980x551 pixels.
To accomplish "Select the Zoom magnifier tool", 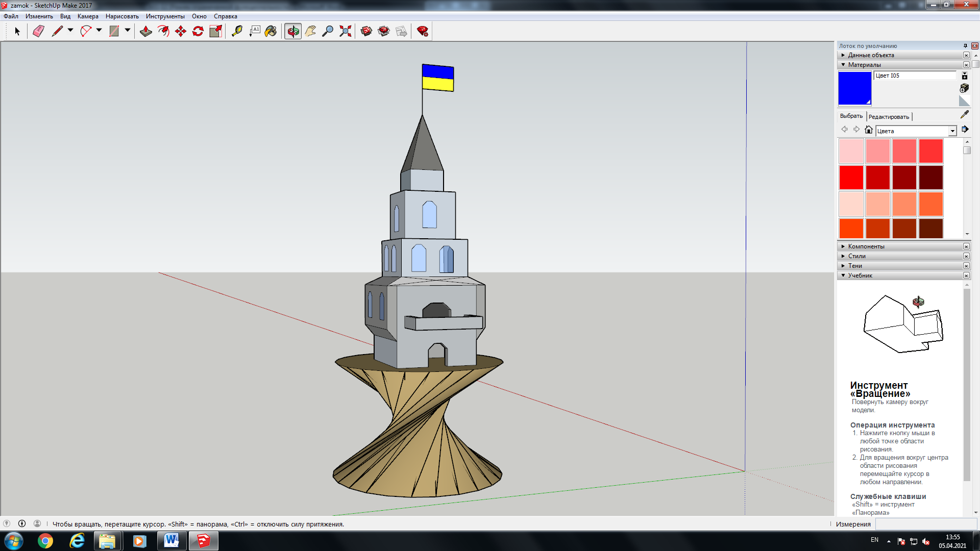I will coord(328,32).
